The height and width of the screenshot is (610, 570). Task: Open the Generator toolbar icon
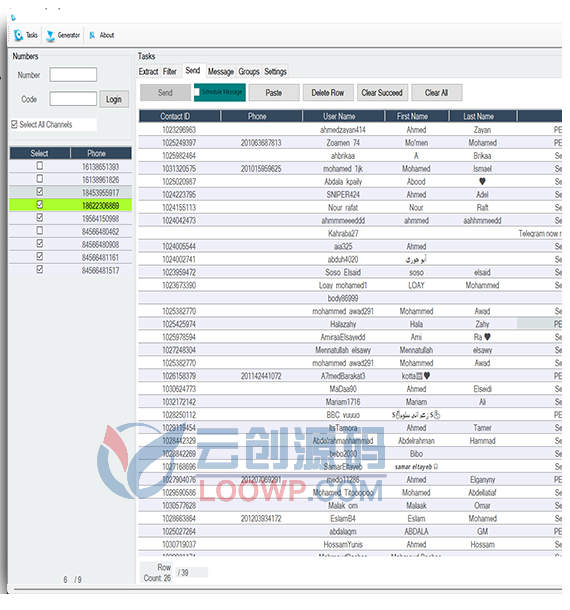coord(50,36)
